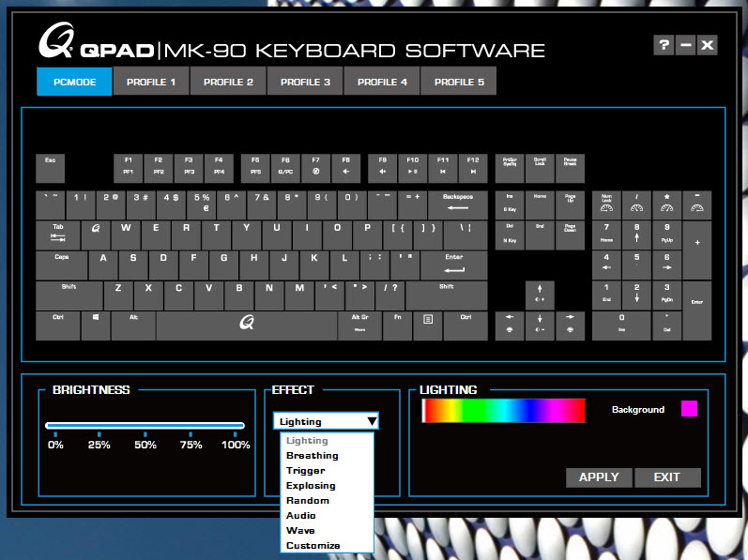The width and height of the screenshot is (748, 560).
Task: Click numpad Enter key
Action: [697, 310]
